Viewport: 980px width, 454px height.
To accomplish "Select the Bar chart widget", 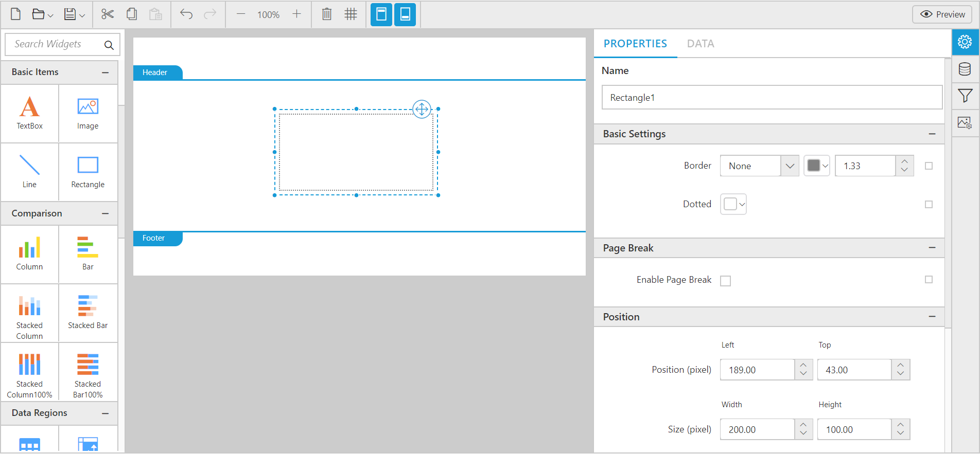I will [88, 255].
